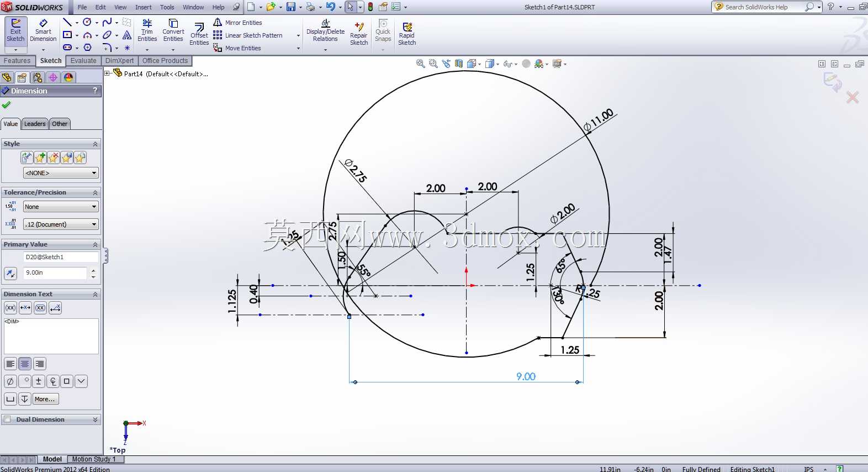Open the Insert menu
The image size is (868, 472).
tap(144, 7)
